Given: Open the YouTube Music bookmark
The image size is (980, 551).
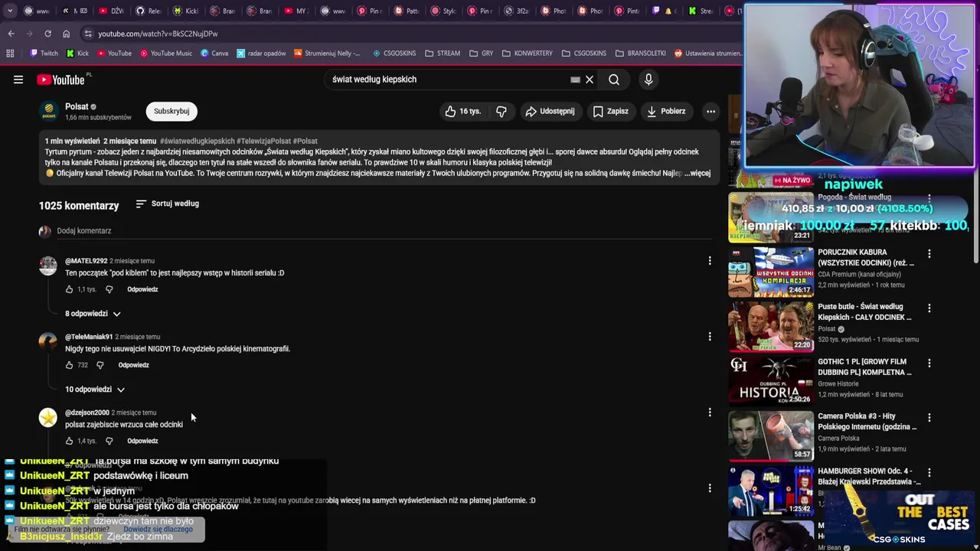Looking at the screenshot, I should pos(165,54).
